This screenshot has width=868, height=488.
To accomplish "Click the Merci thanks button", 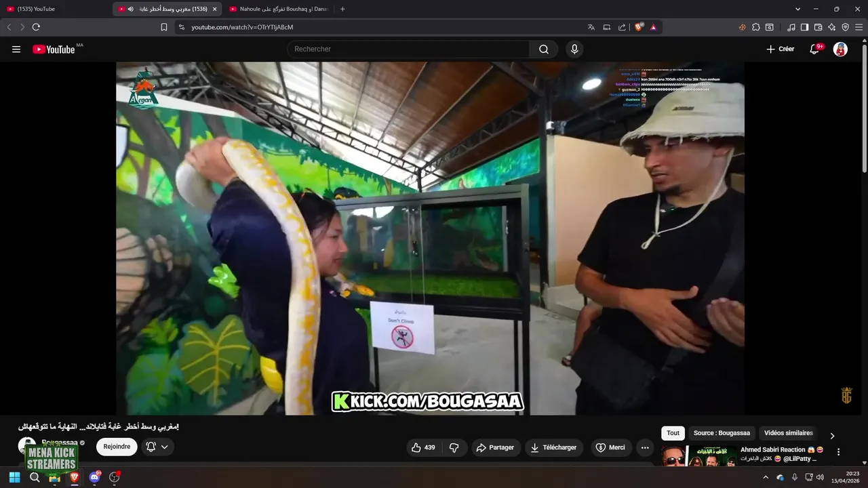I will [x=610, y=447].
